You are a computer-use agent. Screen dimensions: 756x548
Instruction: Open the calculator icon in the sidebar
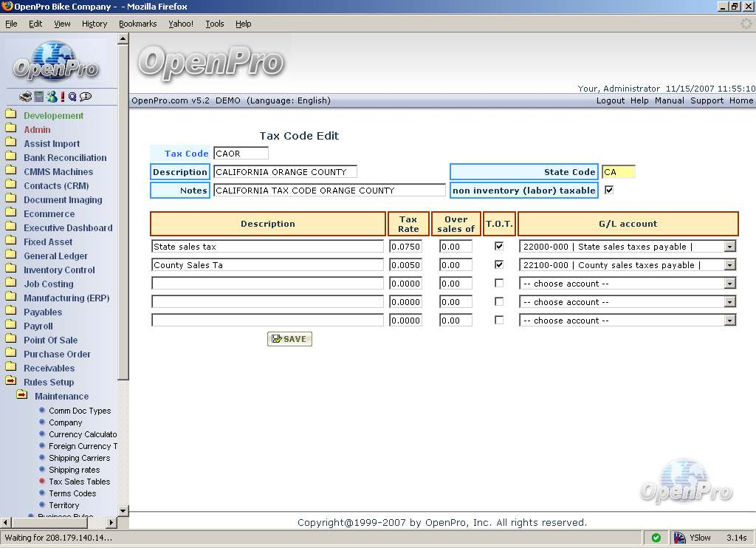click(38, 97)
